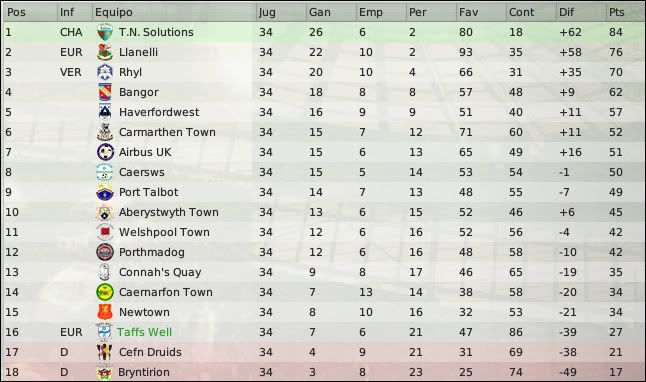The height and width of the screenshot is (382, 646).
Task: Open the Haverfordwest team page
Action: [159, 112]
